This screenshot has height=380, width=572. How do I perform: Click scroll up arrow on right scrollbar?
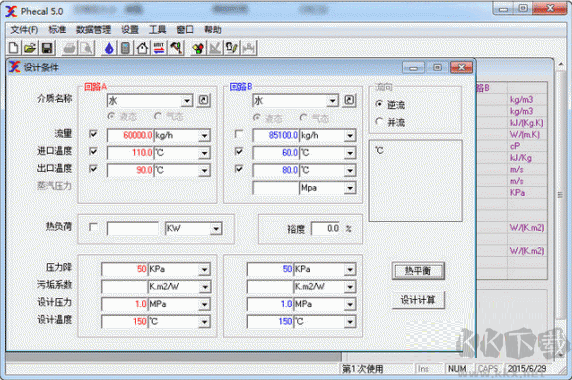[x=560, y=65]
